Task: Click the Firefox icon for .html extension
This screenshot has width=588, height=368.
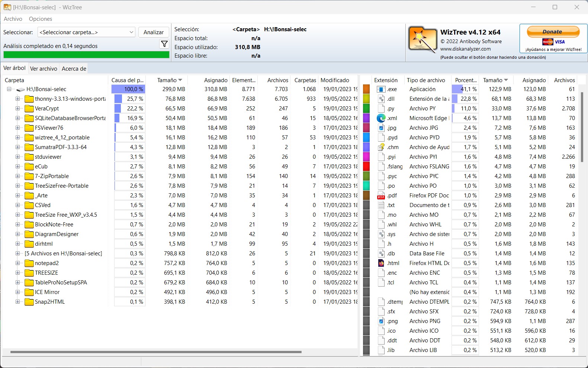Action: click(x=381, y=263)
